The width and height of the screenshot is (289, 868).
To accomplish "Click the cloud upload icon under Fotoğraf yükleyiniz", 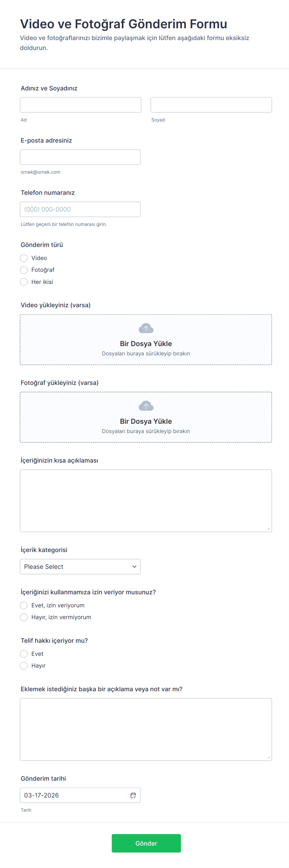I will click(146, 406).
